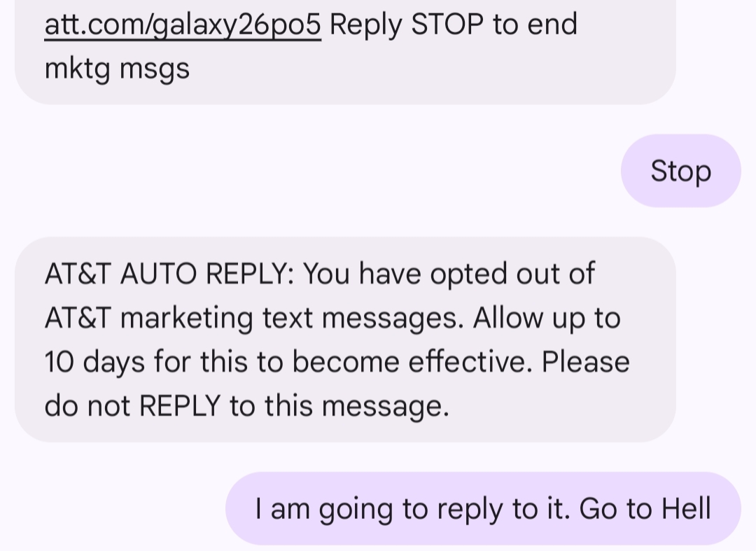
Task: Tap the word "mktg" in the first bubble
Action: click(78, 69)
